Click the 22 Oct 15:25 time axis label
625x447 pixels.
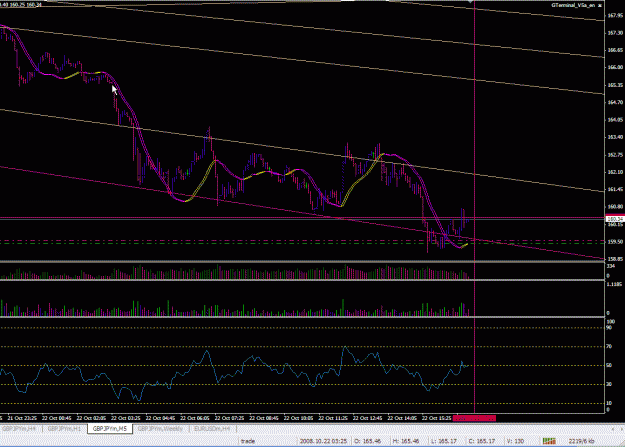click(437, 418)
